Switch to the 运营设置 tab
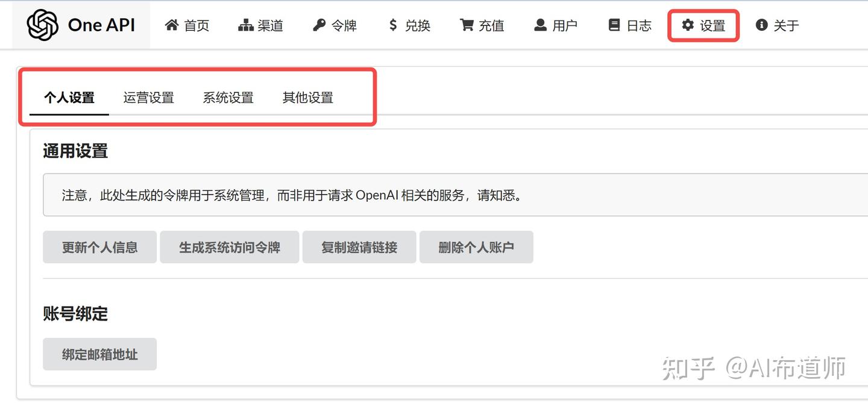Image resolution: width=868 pixels, height=403 pixels. 148,98
